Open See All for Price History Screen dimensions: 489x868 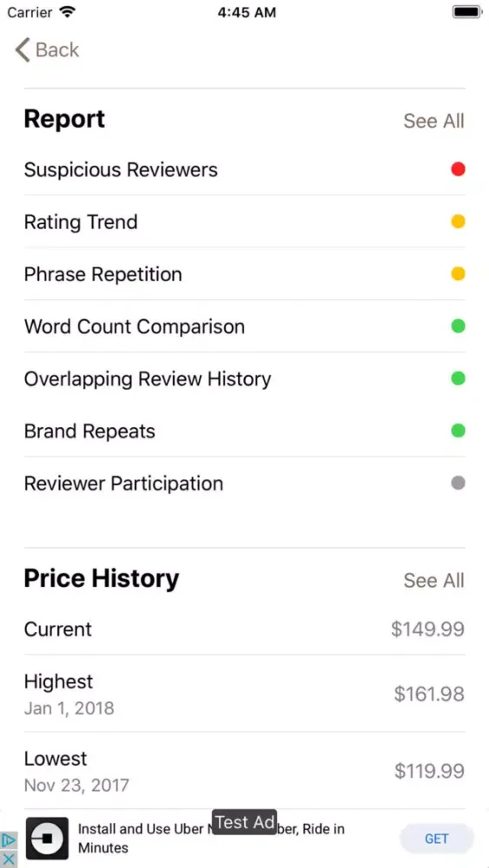pyautogui.click(x=433, y=580)
